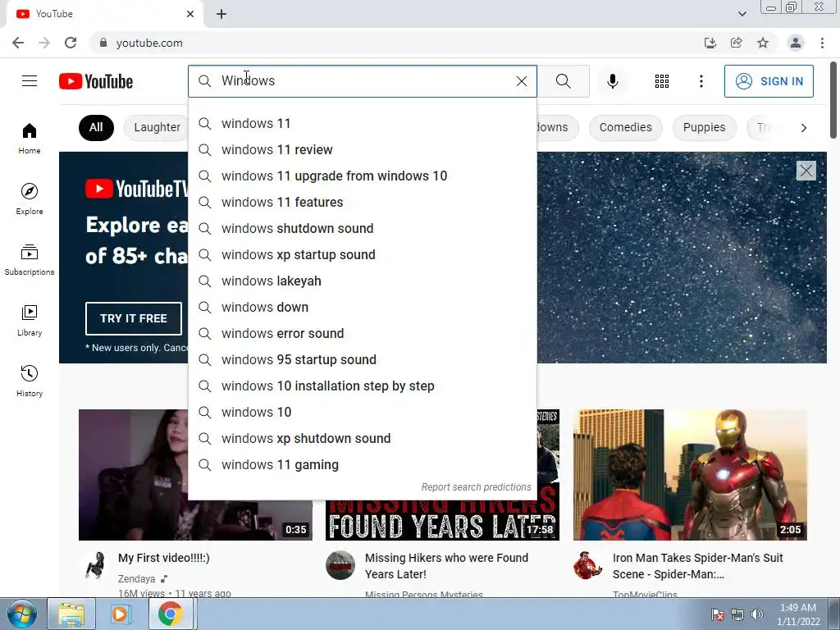Open "My First video!!!!:)" title

[x=164, y=558]
